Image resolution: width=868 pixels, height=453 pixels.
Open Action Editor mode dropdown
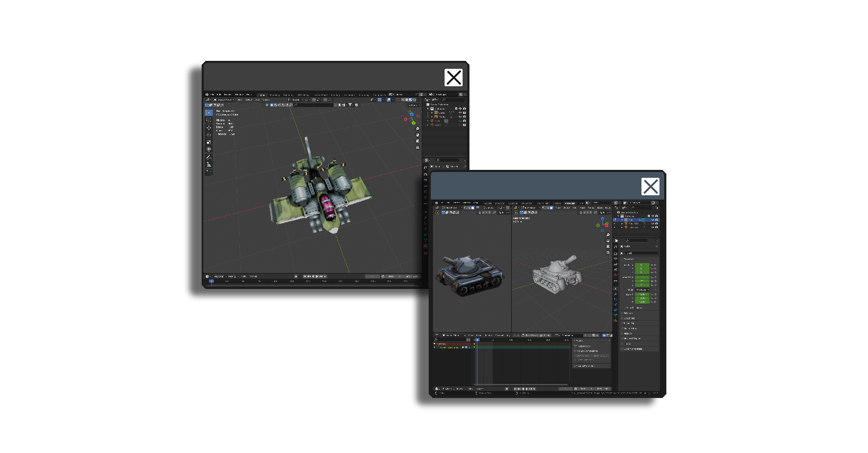[x=454, y=335]
